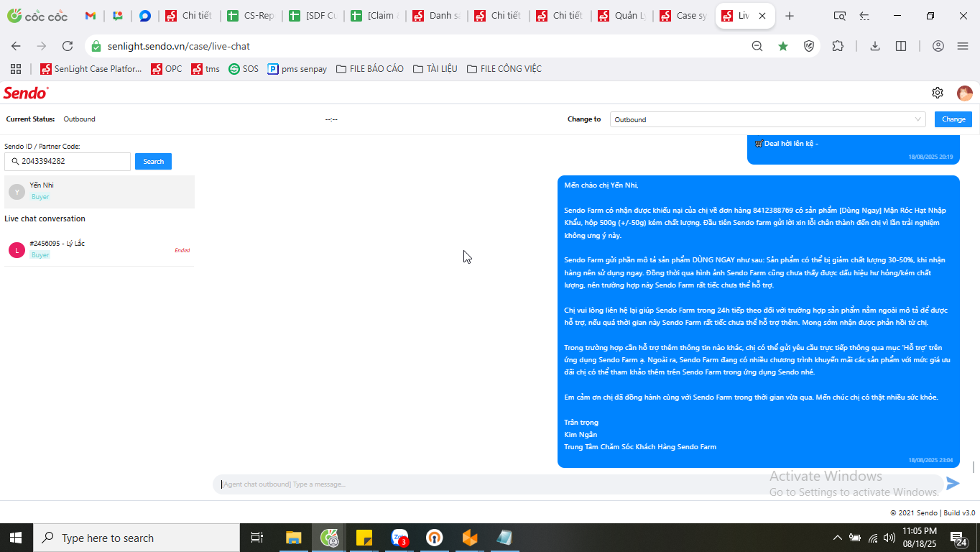Open the SenLight Case Platform bookmark

pos(91,69)
